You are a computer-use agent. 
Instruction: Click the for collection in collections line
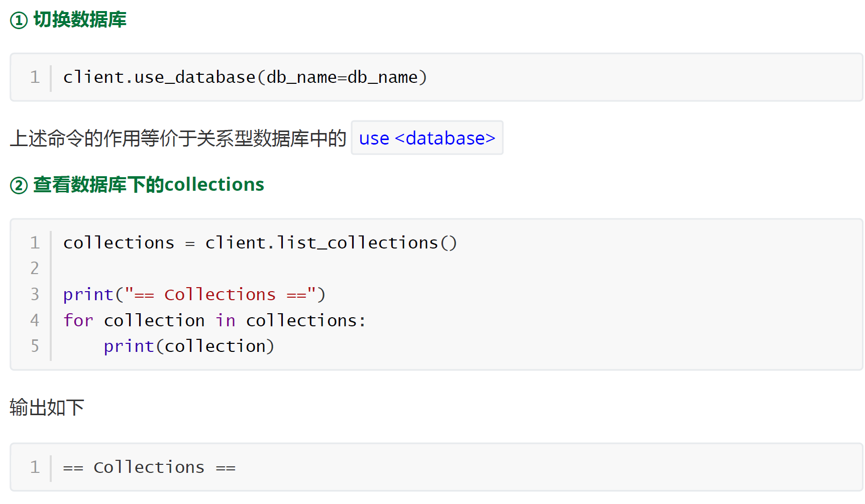(214, 320)
